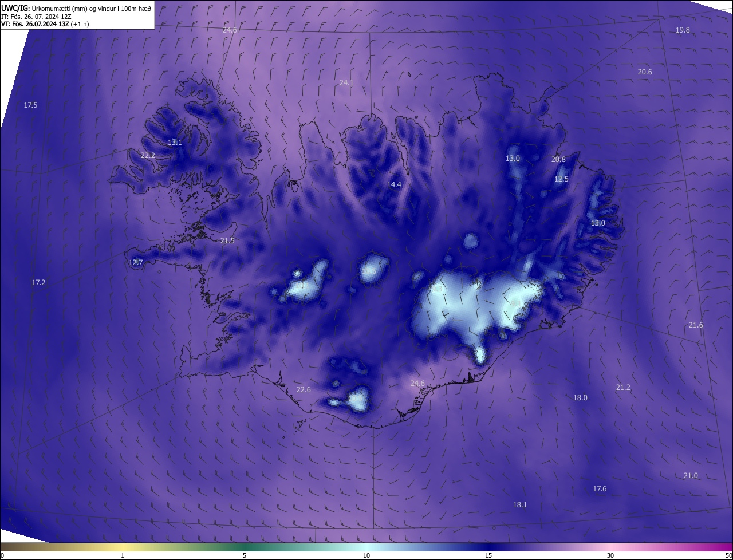The height and width of the screenshot is (560, 733).
Task: Click the 14.4 value label
Action: pyautogui.click(x=394, y=184)
